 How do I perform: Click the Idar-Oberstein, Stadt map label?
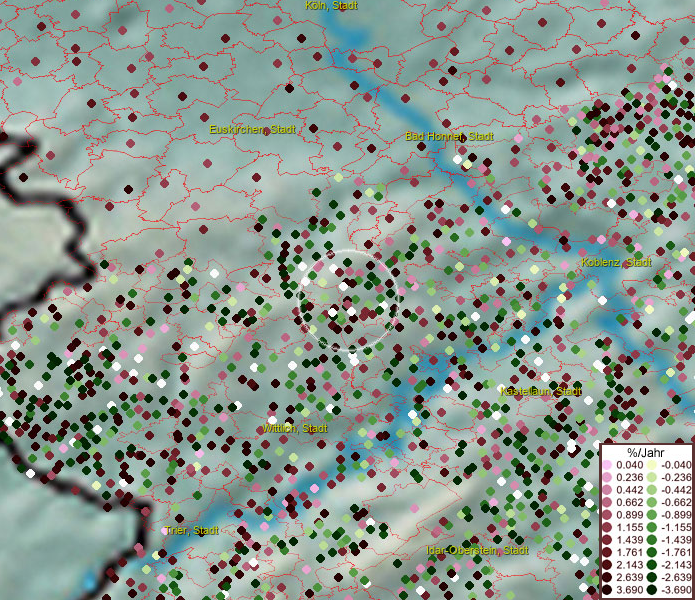coord(477,550)
